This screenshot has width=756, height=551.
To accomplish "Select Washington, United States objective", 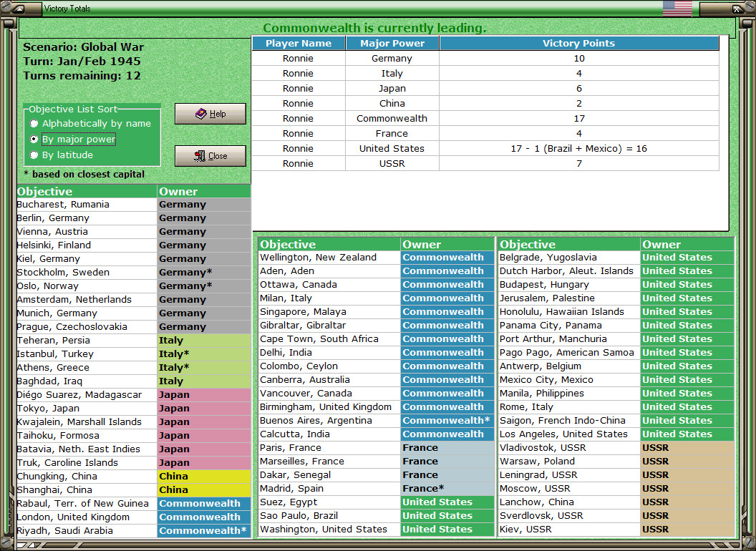I will [329, 530].
